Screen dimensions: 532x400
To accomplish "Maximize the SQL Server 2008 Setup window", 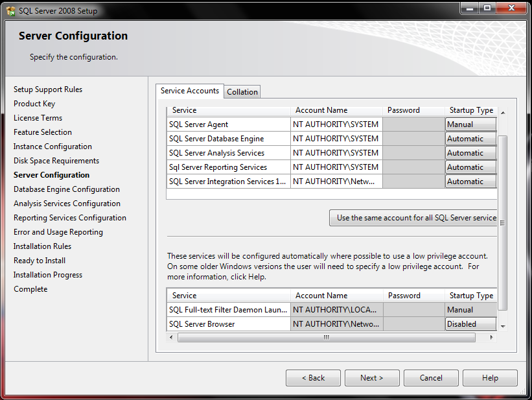I will click(x=487, y=8).
